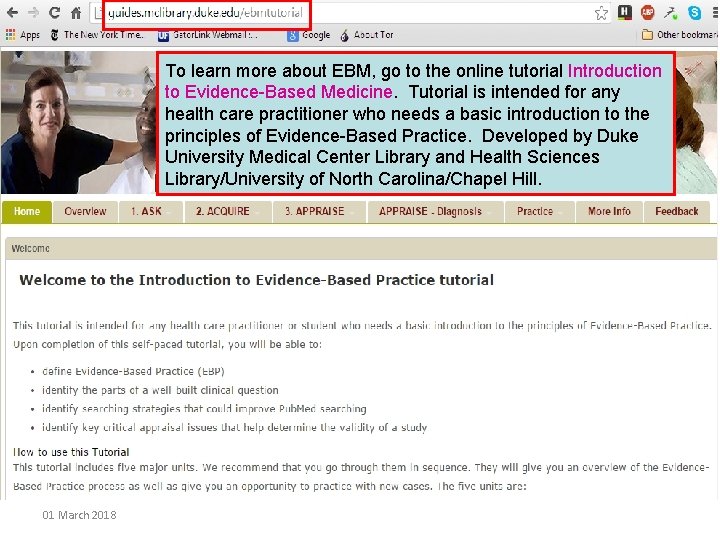Click the arrow extension icon beside Adblock
The height and width of the screenshot is (540, 720).
tap(671, 13)
